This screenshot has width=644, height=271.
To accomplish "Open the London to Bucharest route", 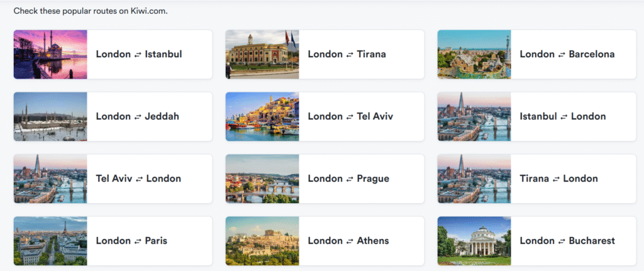I will pyautogui.click(x=567, y=241).
